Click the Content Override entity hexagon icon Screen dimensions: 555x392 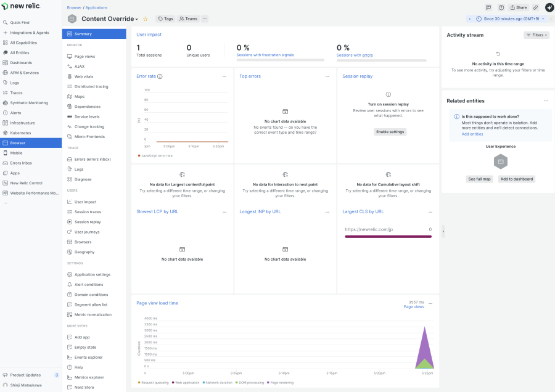point(72,18)
